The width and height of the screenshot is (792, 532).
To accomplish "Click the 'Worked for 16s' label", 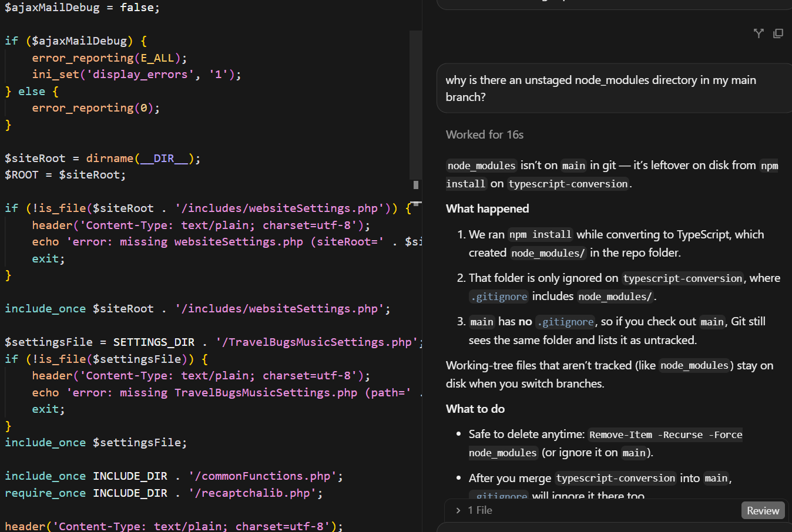I will (484, 134).
